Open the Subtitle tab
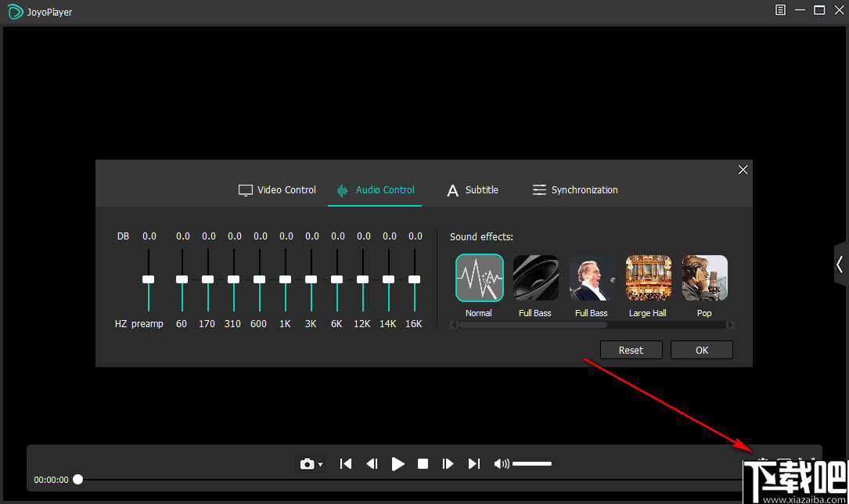Image resolution: width=849 pixels, height=504 pixels. [473, 189]
